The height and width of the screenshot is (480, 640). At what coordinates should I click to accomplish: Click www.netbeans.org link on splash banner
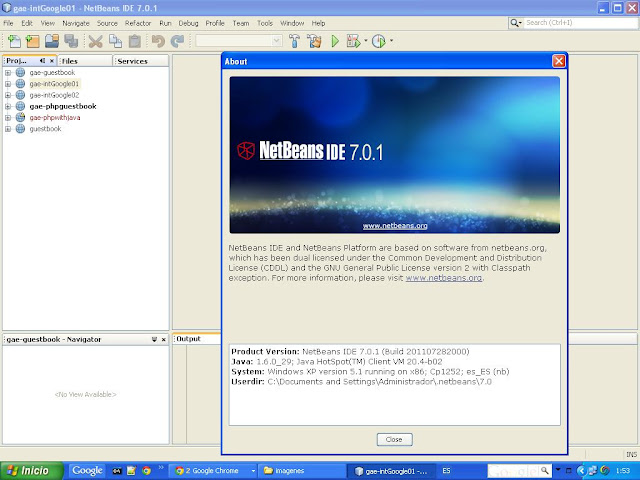395,226
